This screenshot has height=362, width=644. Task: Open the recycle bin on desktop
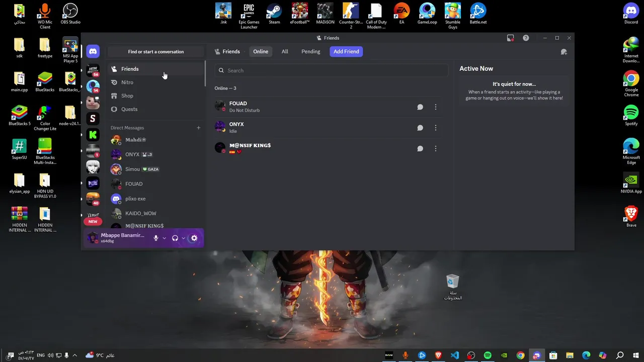pos(453,287)
